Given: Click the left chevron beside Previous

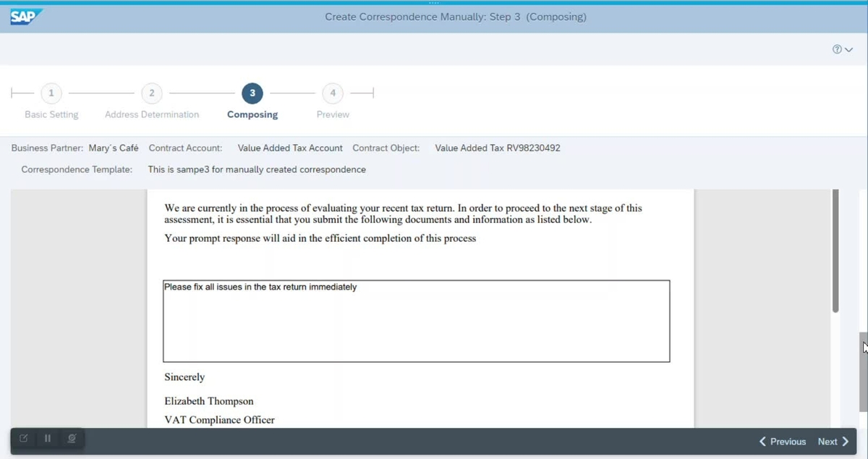Looking at the screenshot, I should [x=762, y=441].
